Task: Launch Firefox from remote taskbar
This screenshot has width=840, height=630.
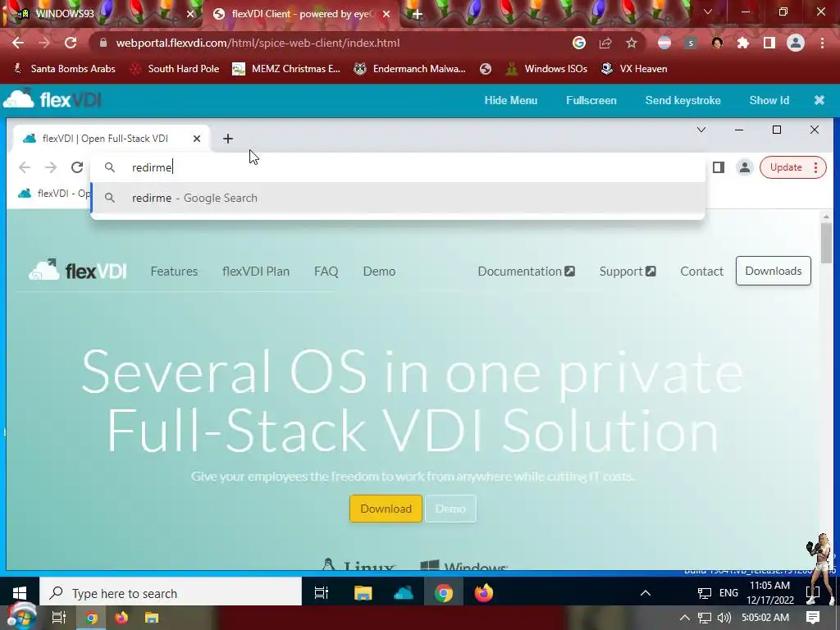Action: [x=484, y=593]
